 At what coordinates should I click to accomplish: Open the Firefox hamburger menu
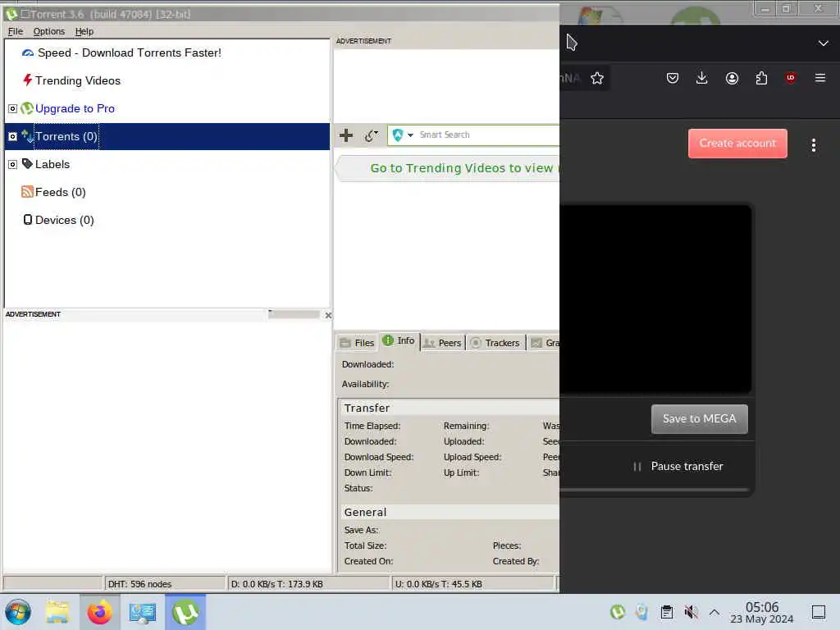820,78
